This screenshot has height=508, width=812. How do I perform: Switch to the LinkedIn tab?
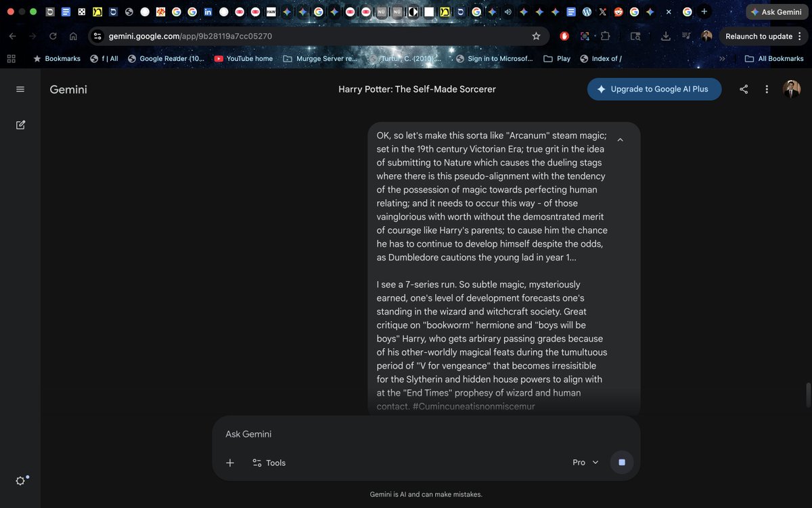point(208,12)
